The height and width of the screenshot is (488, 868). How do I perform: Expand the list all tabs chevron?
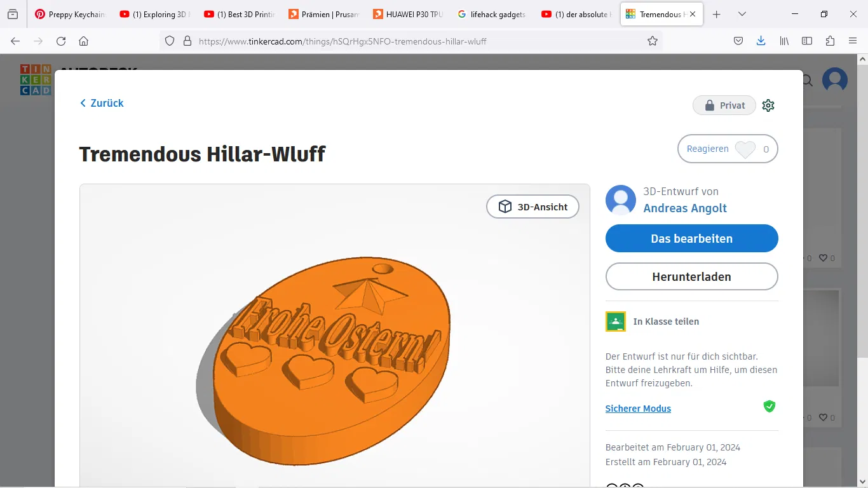pyautogui.click(x=742, y=14)
